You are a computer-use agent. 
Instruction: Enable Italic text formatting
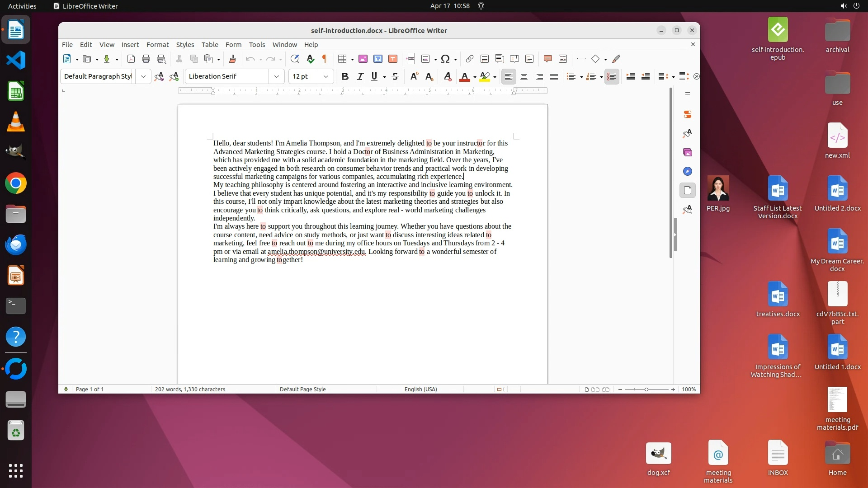[x=360, y=76]
